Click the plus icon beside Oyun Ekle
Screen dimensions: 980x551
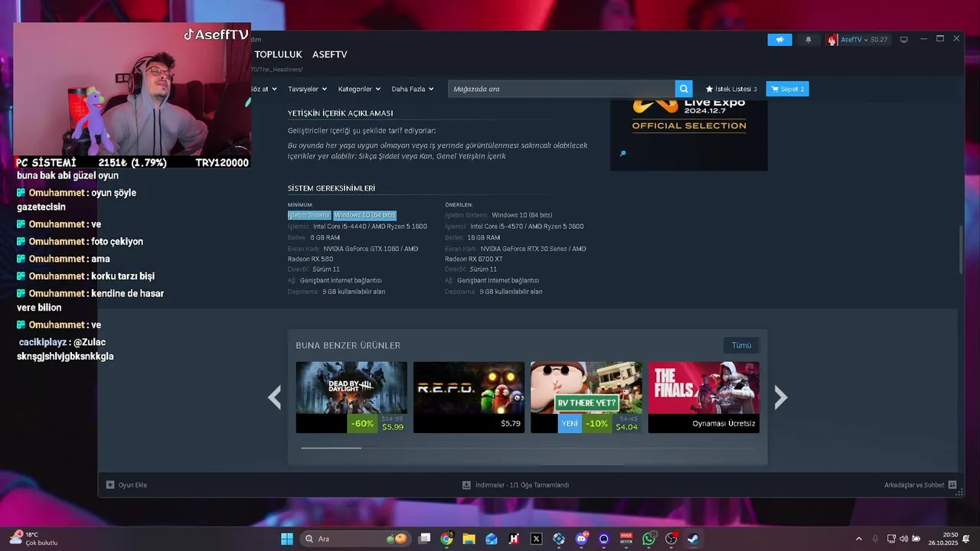[110, 484]
